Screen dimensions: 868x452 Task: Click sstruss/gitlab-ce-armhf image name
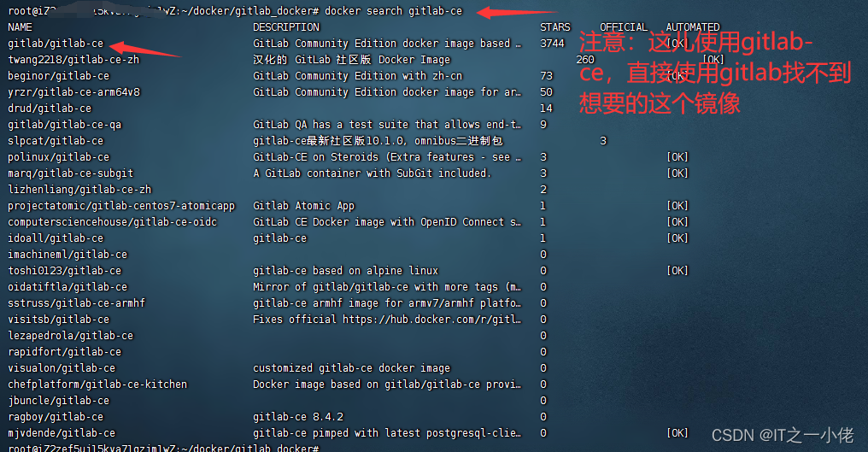[x=76, y=303]
